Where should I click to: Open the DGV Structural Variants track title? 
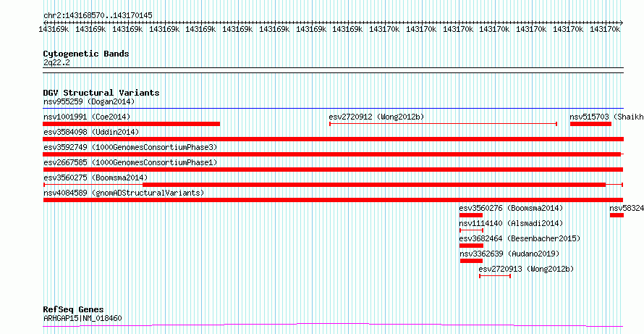(101, 93)
